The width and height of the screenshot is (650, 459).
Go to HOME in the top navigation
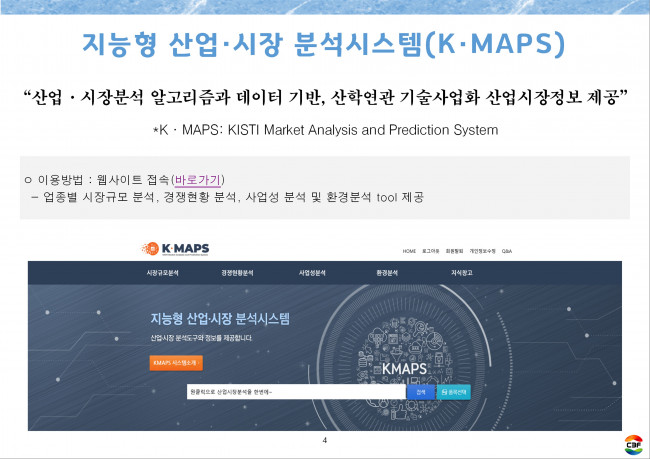point(409,251)
